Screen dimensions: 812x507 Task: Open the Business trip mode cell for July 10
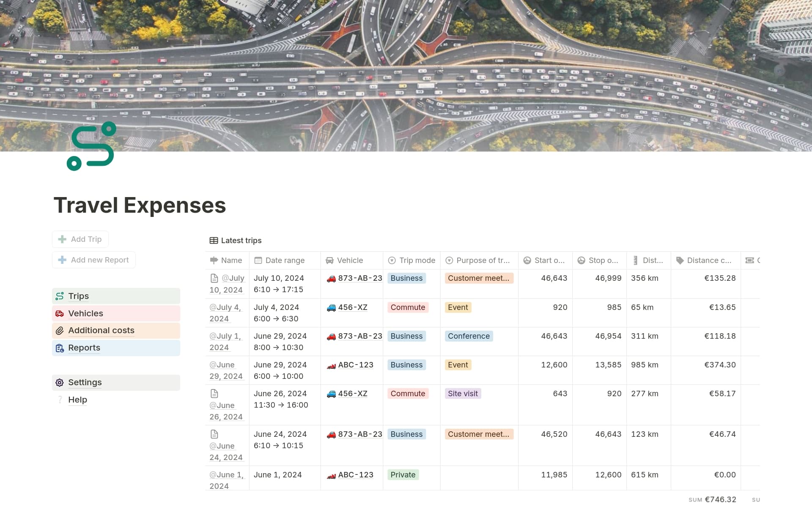[406, 278]
